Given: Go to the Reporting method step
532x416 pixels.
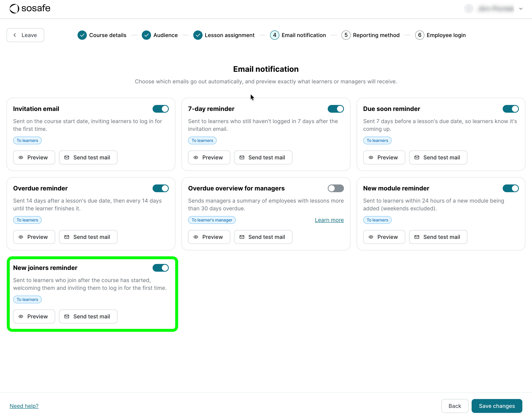Looking at the screenshot, I should click(x=370, y=35).
